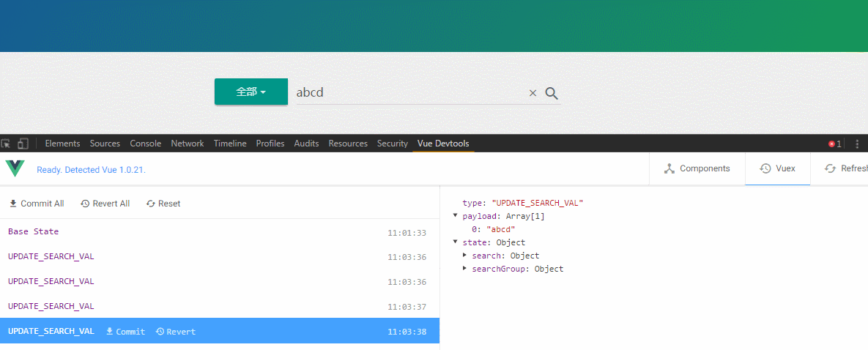This screenshot has width=868, height=350.
Task: Click the 11:01:33 timestamp
Action: coord(407,233)
